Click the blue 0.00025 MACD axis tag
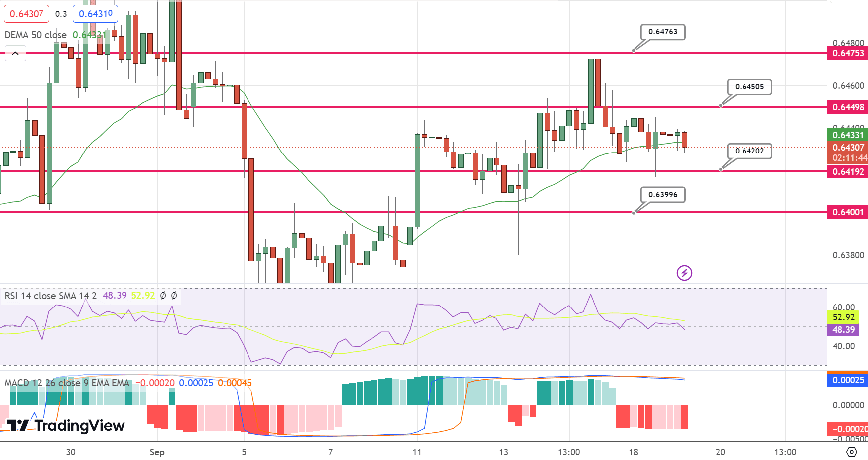 (848, 380)
